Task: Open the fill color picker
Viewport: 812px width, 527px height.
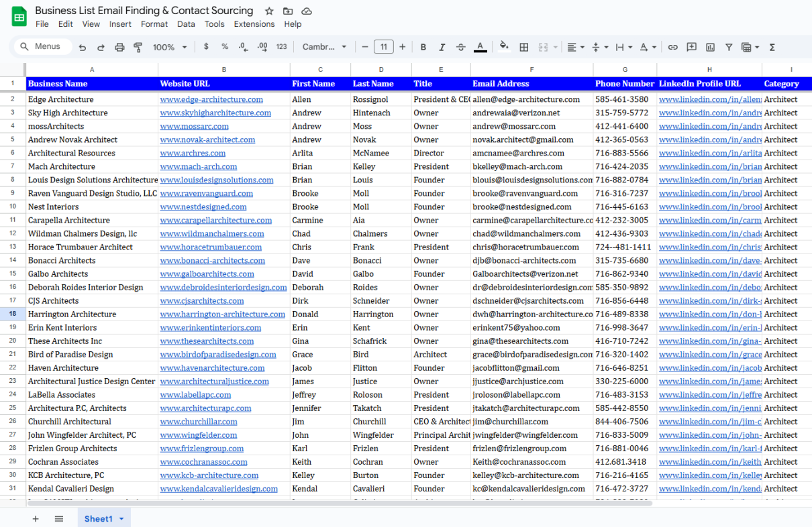Action: 504,47
